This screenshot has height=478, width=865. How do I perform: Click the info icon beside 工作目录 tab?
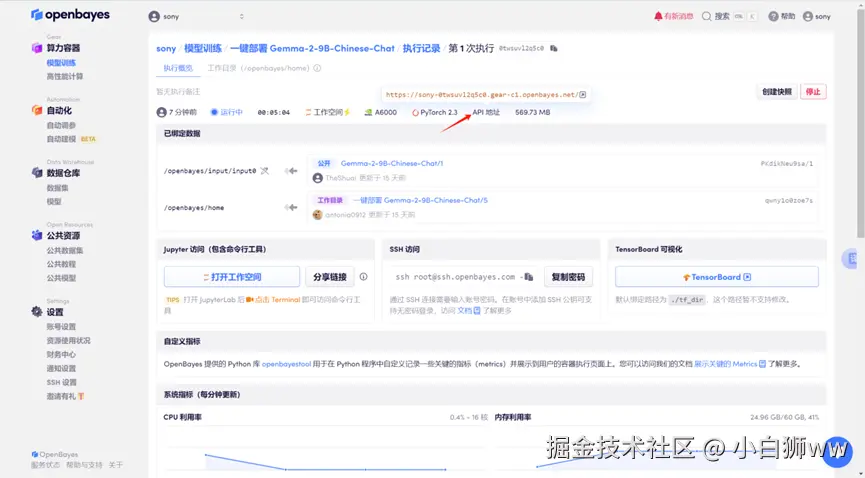pyautogui.click(x=317, y=68)
